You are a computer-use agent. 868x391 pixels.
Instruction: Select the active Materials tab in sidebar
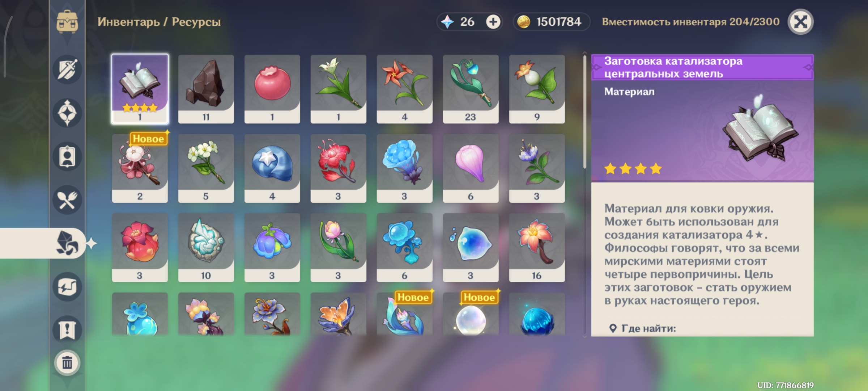tap(67, 243)
